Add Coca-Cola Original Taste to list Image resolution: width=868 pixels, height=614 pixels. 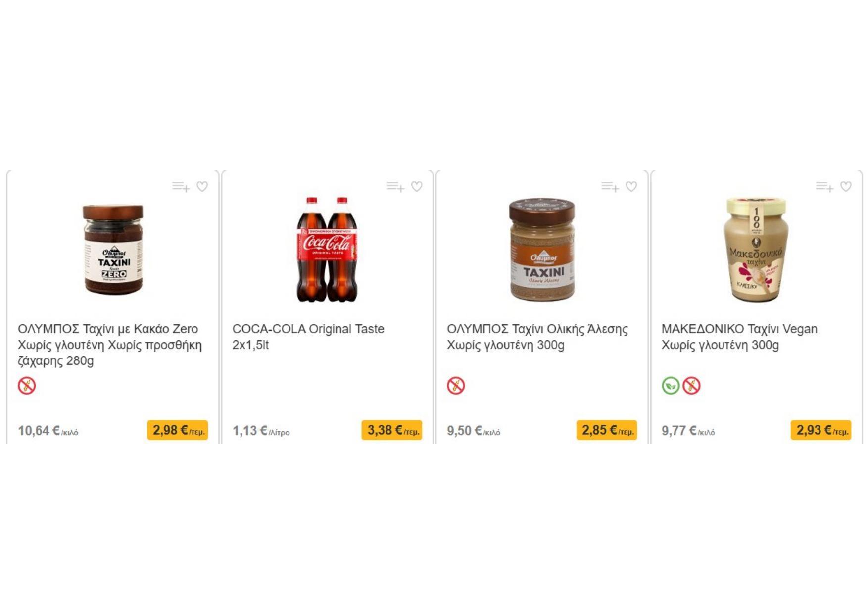(x=395, y=187)
